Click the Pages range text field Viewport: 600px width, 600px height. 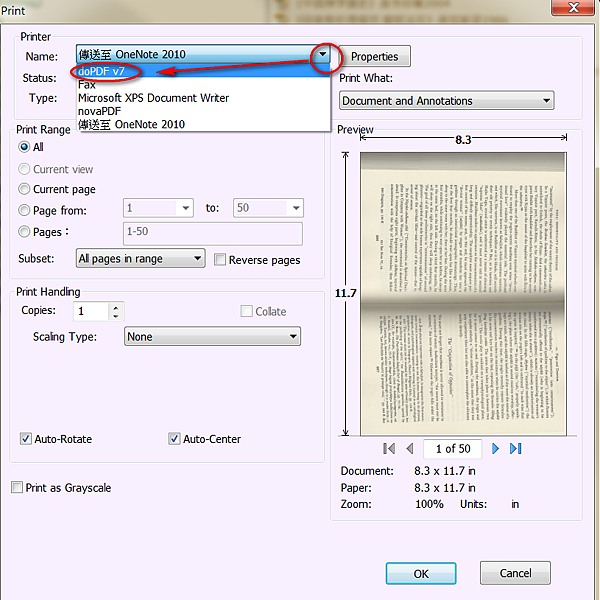[213, 233]
